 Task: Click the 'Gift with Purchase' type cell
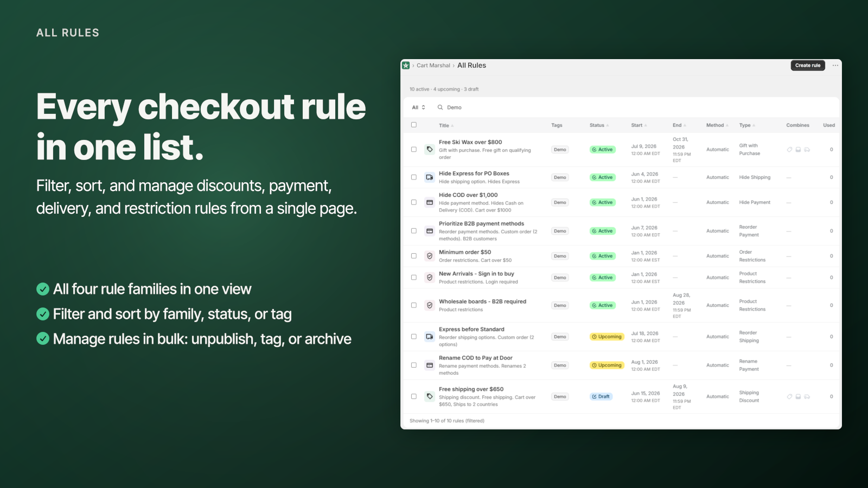pos(750,150)
